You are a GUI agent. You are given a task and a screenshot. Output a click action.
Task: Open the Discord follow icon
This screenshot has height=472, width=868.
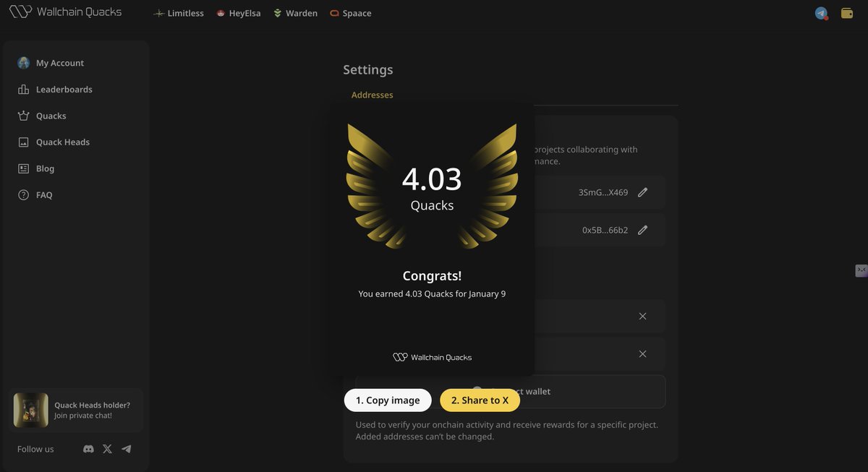pyautogui.click(x=88, y=449)
